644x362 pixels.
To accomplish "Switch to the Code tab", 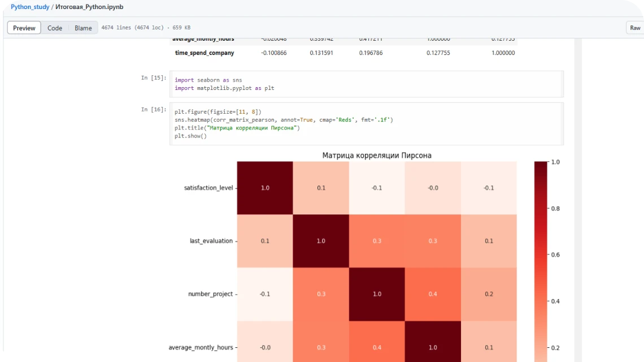I will pyautogui.click(x=55, y=28).
